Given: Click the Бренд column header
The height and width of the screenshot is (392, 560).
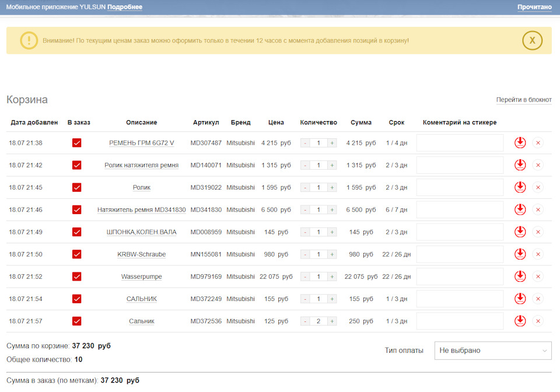Looking at the screenshot, I should 241,123.
